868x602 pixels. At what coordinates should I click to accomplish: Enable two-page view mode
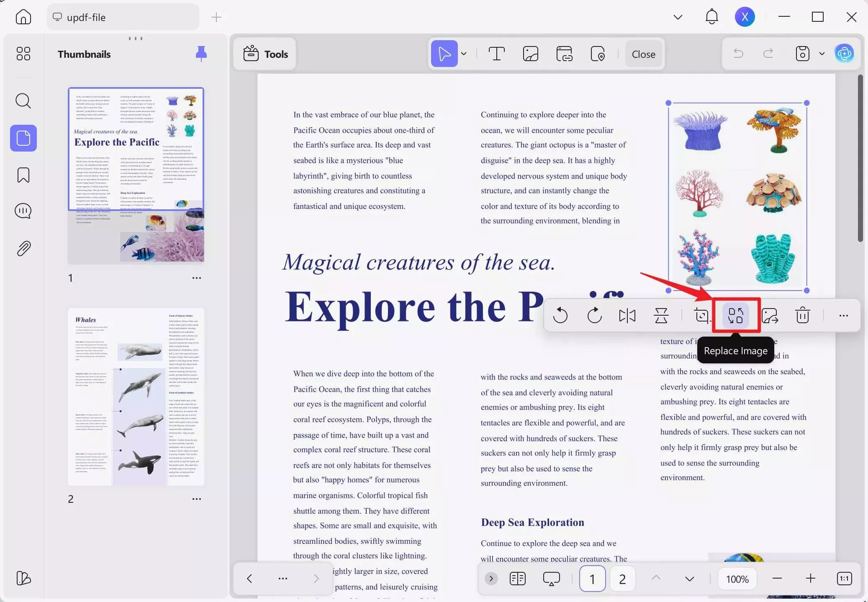coord(517,579)
